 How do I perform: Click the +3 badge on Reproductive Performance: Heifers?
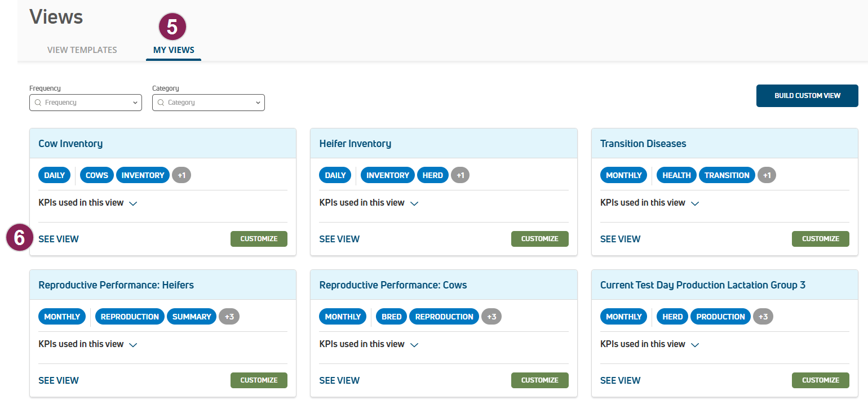[229, 317]
